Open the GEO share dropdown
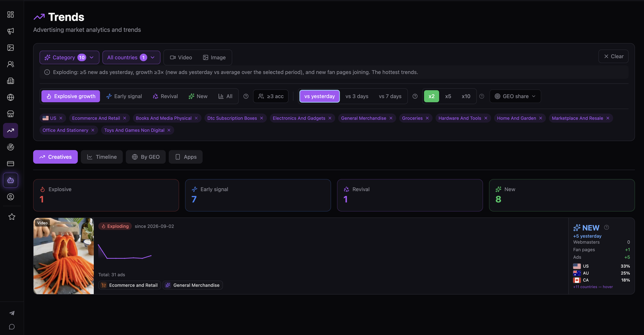This screenshot has height=335, width=644. pos(515,96)
